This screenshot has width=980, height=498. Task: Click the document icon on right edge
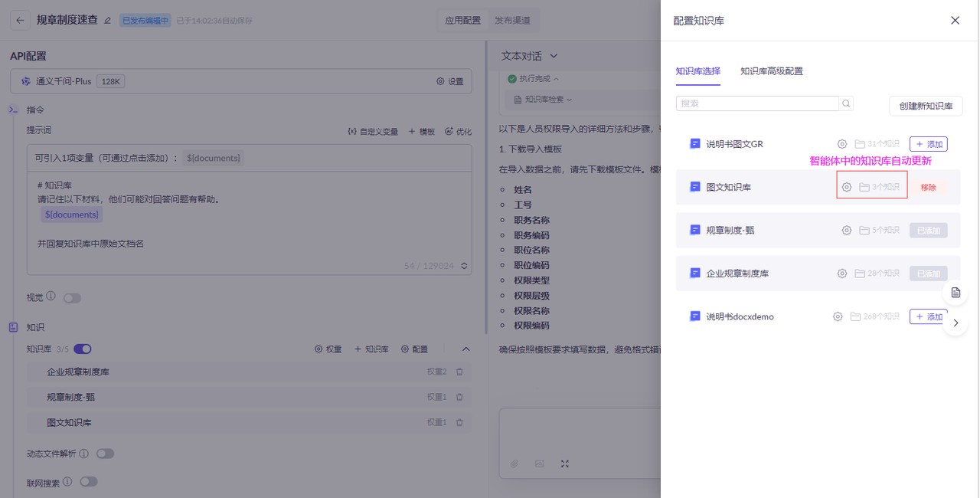click(955, 293)
